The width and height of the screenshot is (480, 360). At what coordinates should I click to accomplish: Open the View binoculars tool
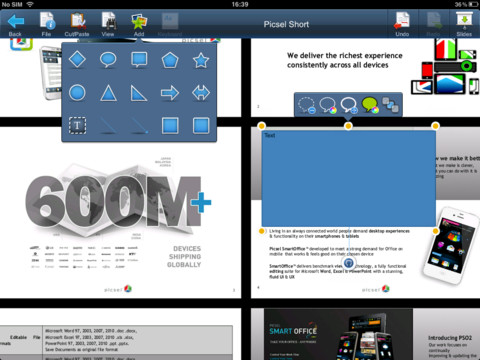(x=108, y=25)
